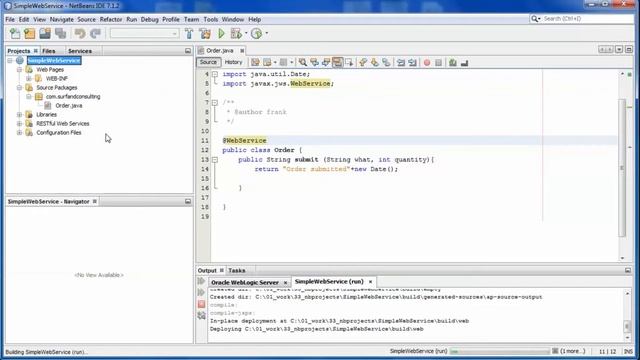The image size is (640, 360).
Task: Click the Find Selection magnifier icon in editor toolbar
Action: pos(302,62)
